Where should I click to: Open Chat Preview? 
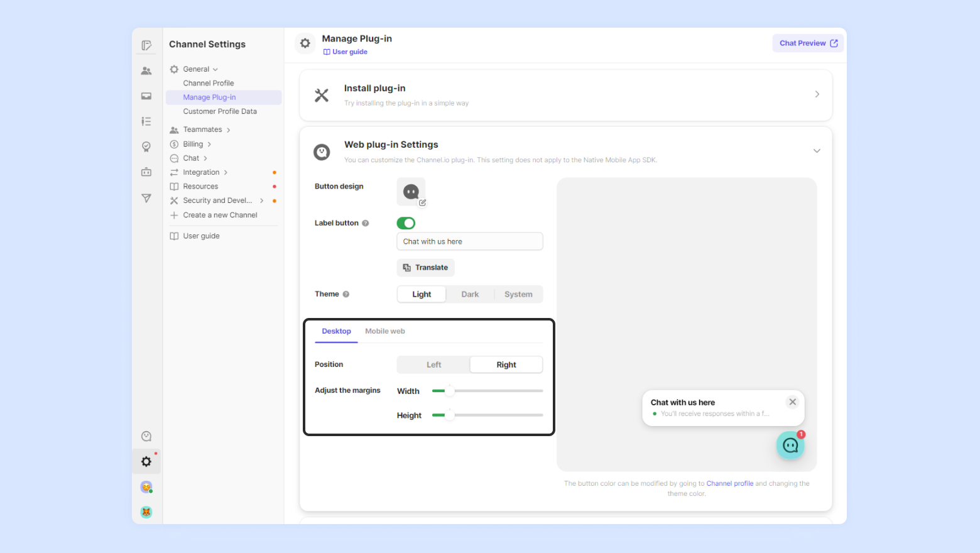pyautogui.click(x=808, y=43)
